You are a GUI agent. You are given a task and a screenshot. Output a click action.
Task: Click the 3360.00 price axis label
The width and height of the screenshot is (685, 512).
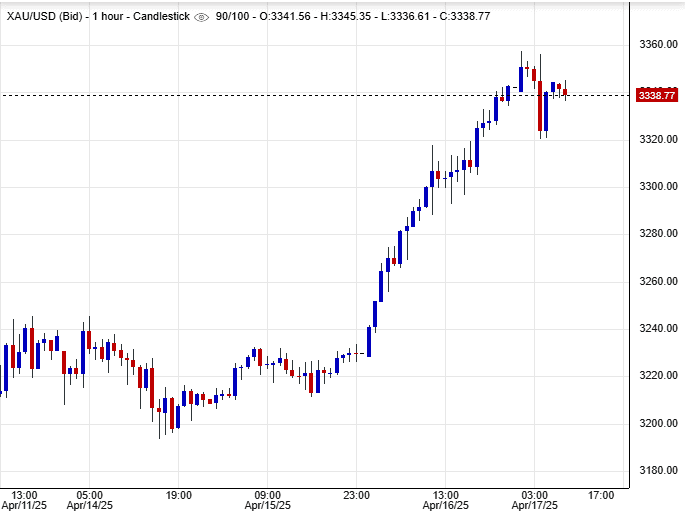coord(657,45)
